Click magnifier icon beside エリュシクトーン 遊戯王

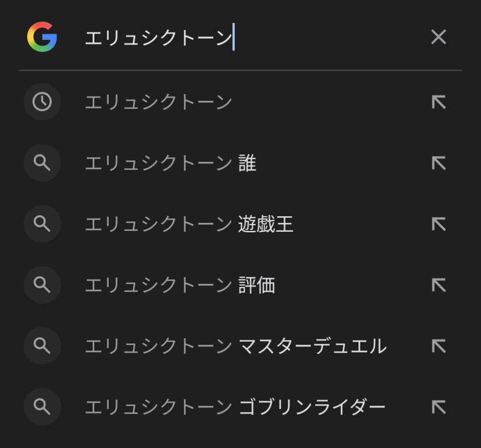click(x=42, y=224)
